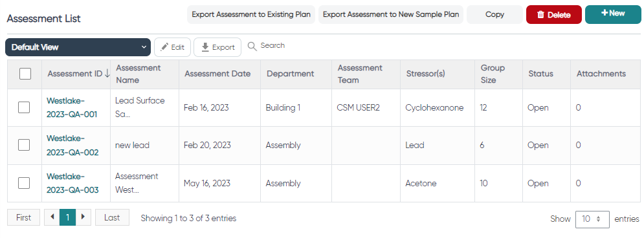
Task: Check the box for Westlake-2023-QA-002 row
Action: (24, 145)
